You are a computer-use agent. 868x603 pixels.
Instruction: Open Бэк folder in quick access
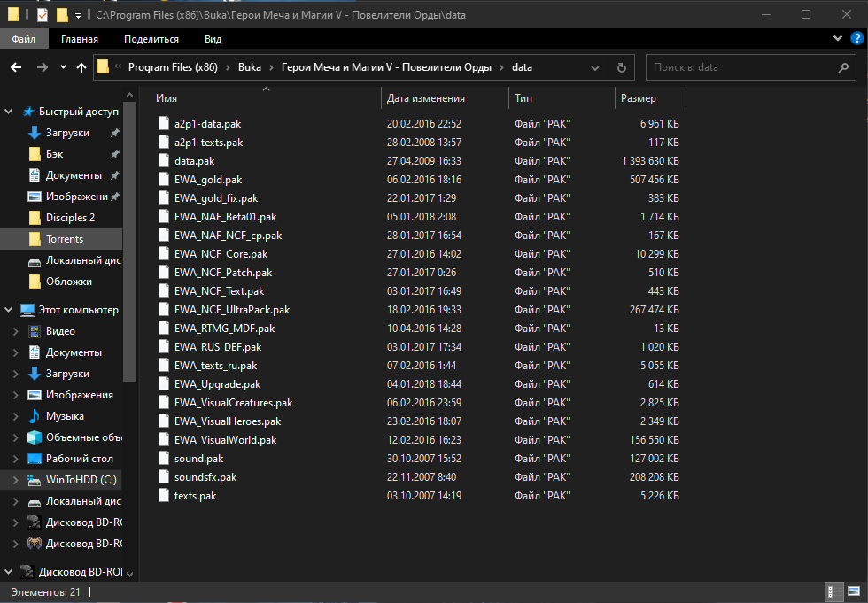[54, 154]
